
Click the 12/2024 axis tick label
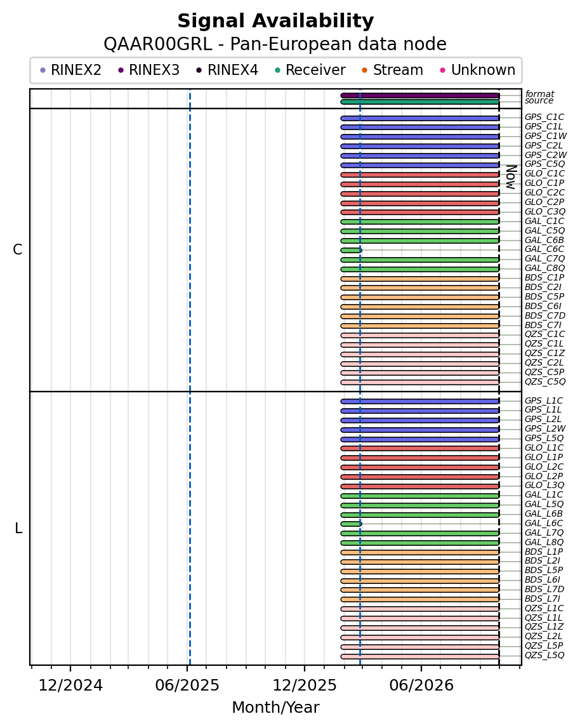click(70, 685)
